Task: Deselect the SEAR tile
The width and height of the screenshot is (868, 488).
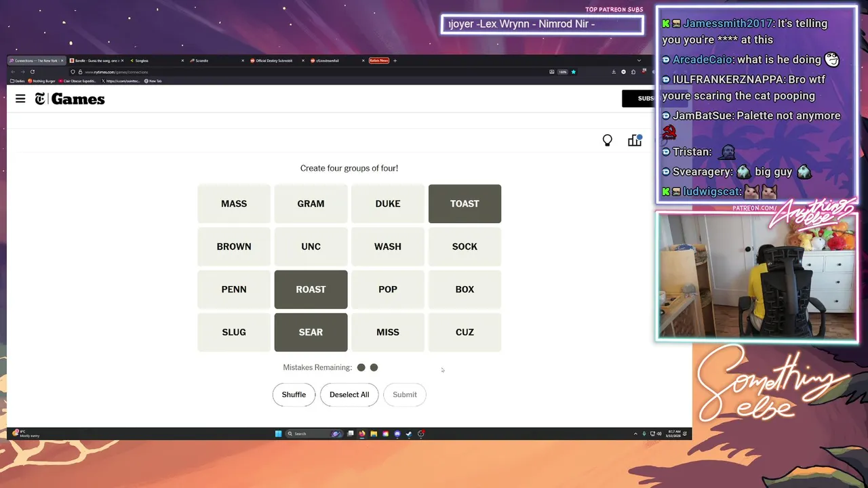Action: click(311, 332)
